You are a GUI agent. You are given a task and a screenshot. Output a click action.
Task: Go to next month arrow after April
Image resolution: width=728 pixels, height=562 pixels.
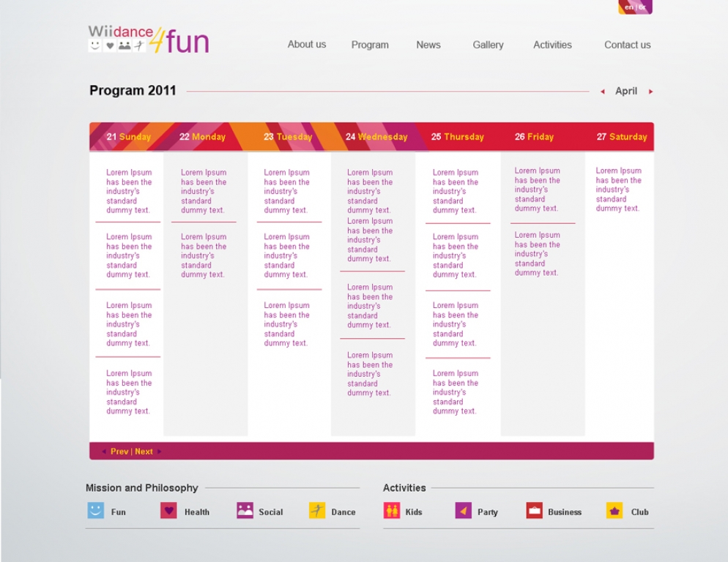coord(651,91)
